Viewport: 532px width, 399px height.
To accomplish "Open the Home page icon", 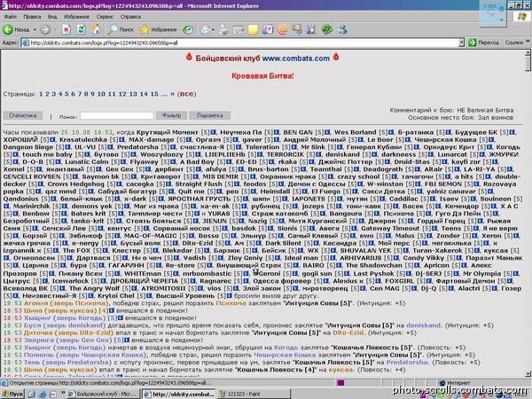I will point(96,30).
